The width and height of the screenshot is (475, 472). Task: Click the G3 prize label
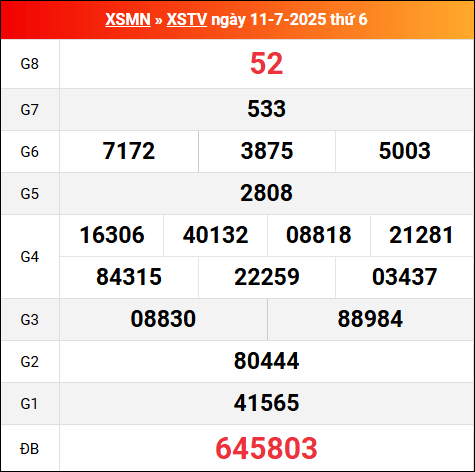(30, 320)
